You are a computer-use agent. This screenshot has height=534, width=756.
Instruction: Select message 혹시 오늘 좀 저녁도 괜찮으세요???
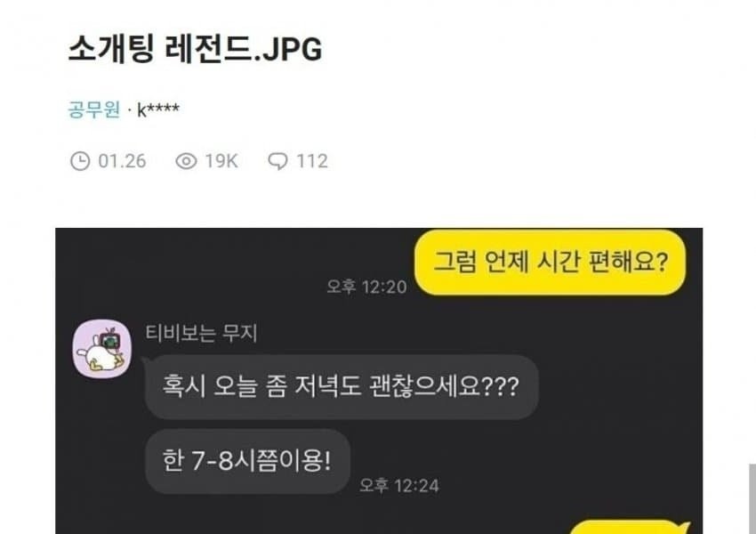[x=342, y=386]
